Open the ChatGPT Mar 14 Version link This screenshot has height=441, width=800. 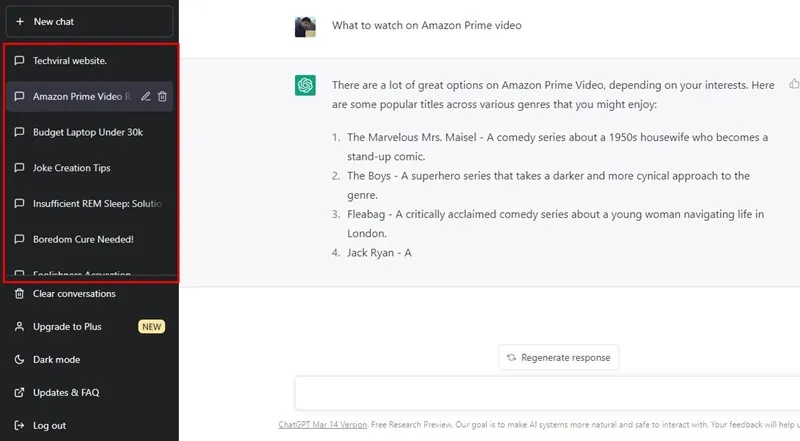tap(322, 425)
